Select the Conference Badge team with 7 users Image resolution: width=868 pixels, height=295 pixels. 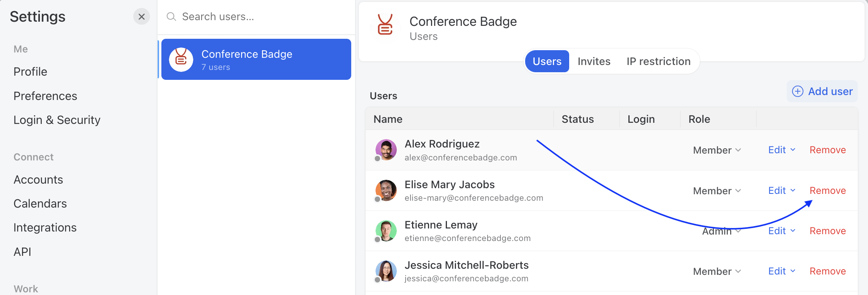[x=256, y=59]
